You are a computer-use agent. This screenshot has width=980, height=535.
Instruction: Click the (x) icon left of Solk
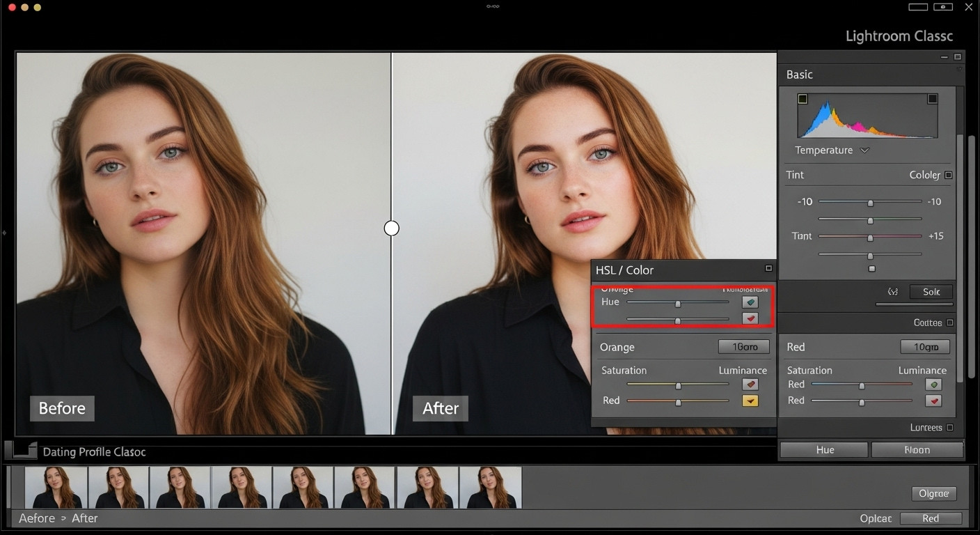(893, 292)
